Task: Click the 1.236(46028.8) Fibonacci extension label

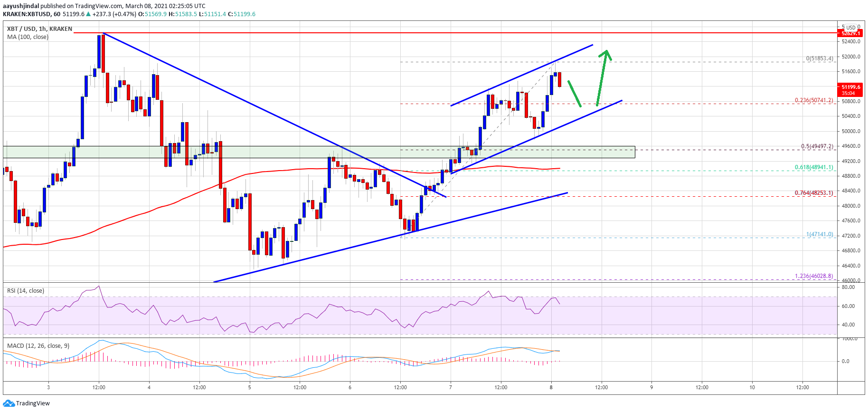Action: 813,276
